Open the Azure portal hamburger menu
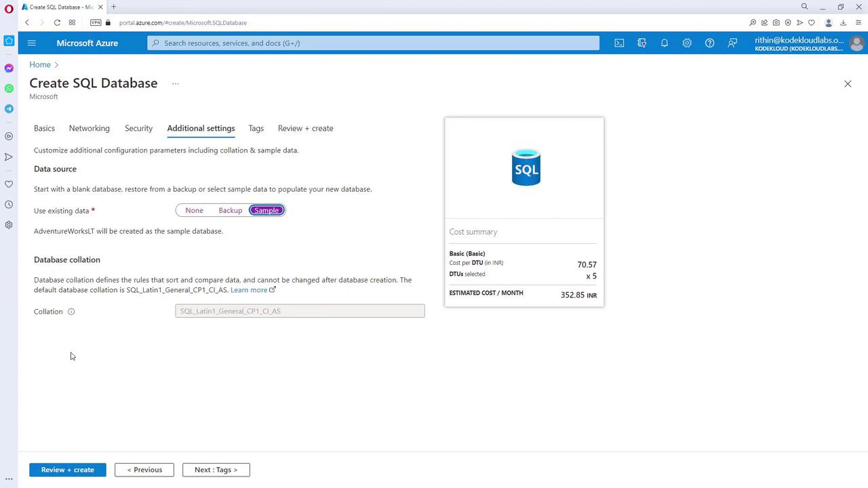 click(x=31, y=43)
